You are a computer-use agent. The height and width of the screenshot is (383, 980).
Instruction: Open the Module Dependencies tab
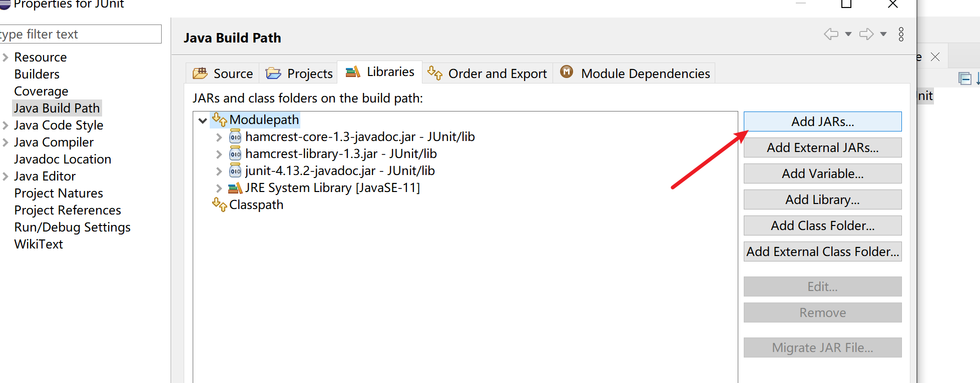pyautogui.click(x=634, y=73)
